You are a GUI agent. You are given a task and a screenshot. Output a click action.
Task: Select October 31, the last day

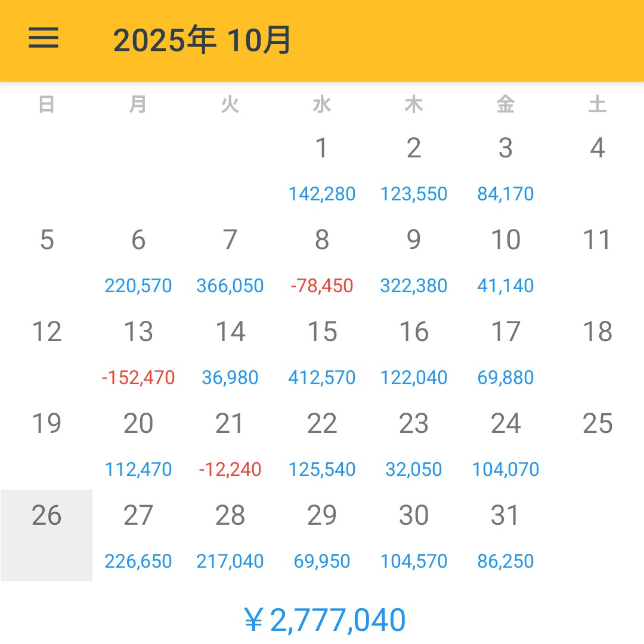point(506,516)
